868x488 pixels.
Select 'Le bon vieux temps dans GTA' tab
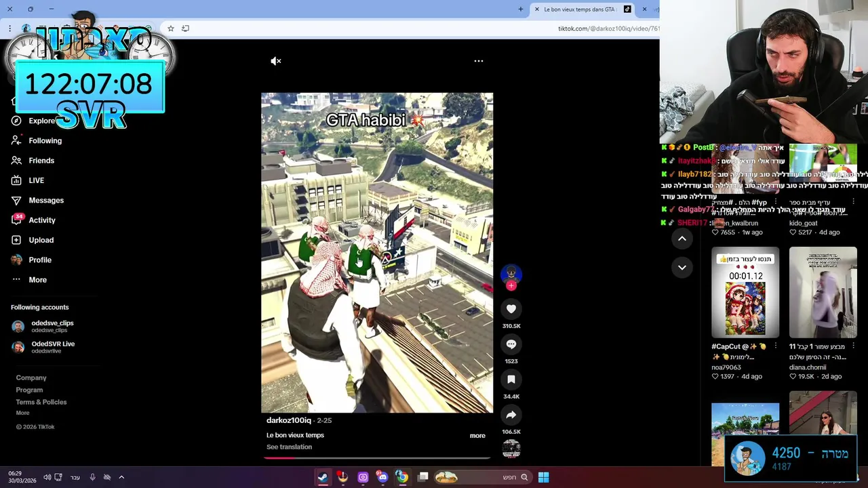click(583, 9)
